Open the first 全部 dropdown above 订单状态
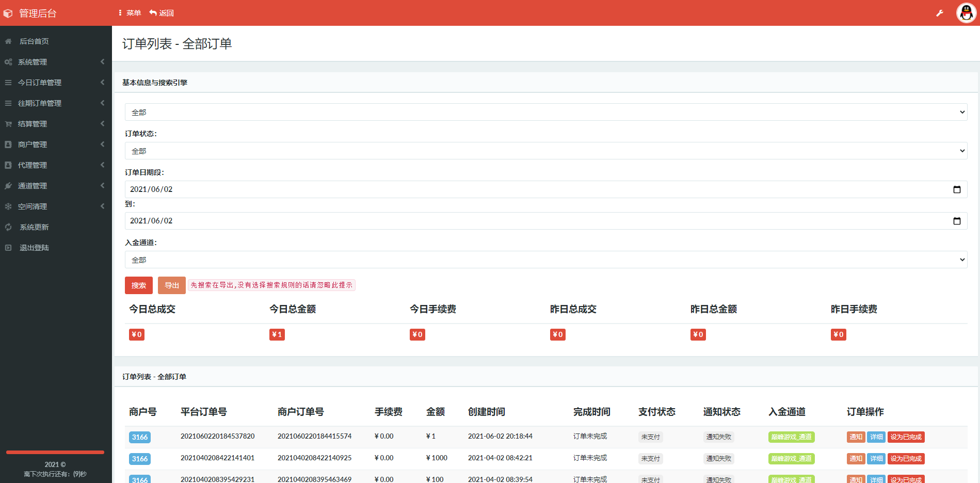Image resolution: width=980 pixels, height=483 pixels. click(x=546, y=112)
